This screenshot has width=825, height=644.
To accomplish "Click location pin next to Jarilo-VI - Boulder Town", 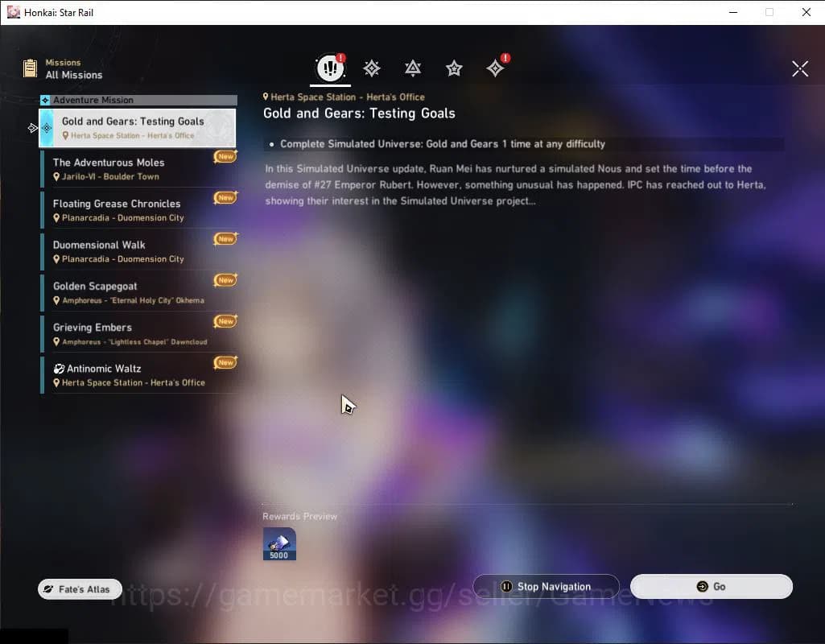I will tap(56, 177).
